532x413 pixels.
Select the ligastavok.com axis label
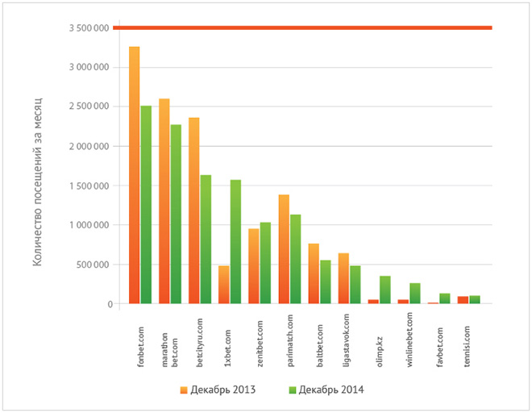(346, 340)
